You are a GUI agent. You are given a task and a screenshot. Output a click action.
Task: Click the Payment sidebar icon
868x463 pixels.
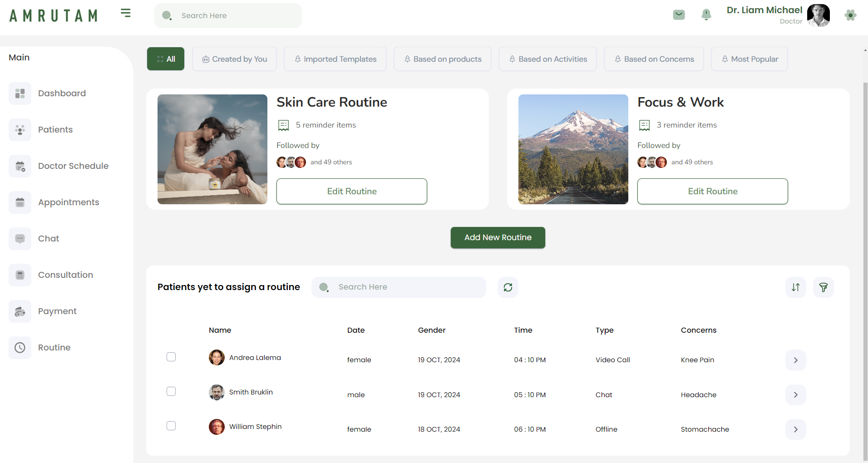click(20, 311)
